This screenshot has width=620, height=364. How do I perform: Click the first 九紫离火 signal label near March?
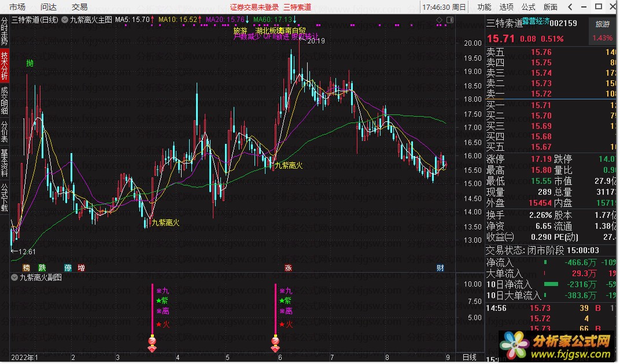click(x=165, y=222)
